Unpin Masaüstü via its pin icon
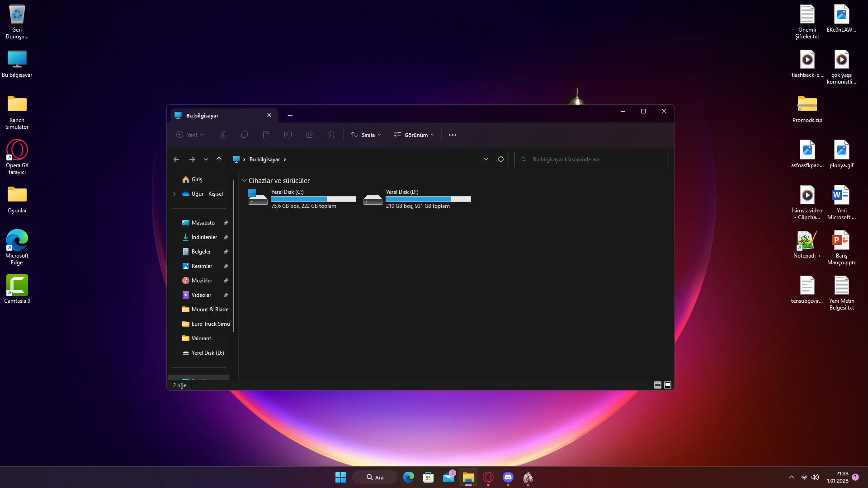The width and height of the screenshot is (868, 488). pyautogui.click(x=226, y=223)
